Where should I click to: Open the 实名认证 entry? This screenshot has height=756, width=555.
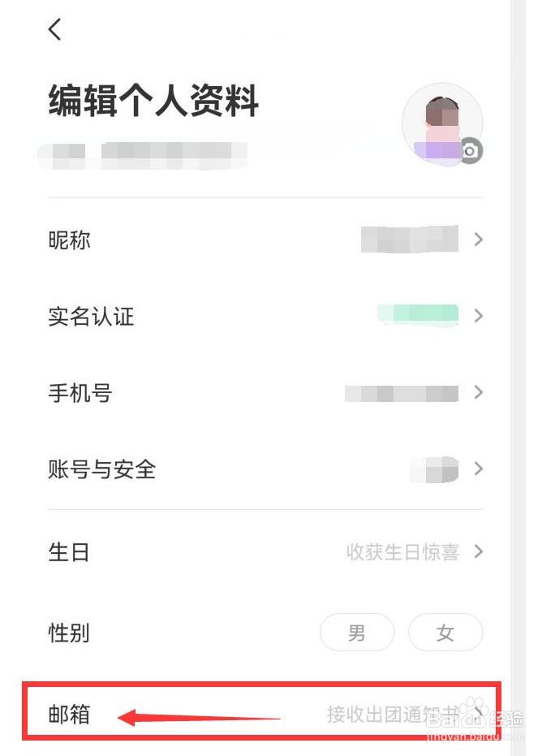(x=265, y=317)
